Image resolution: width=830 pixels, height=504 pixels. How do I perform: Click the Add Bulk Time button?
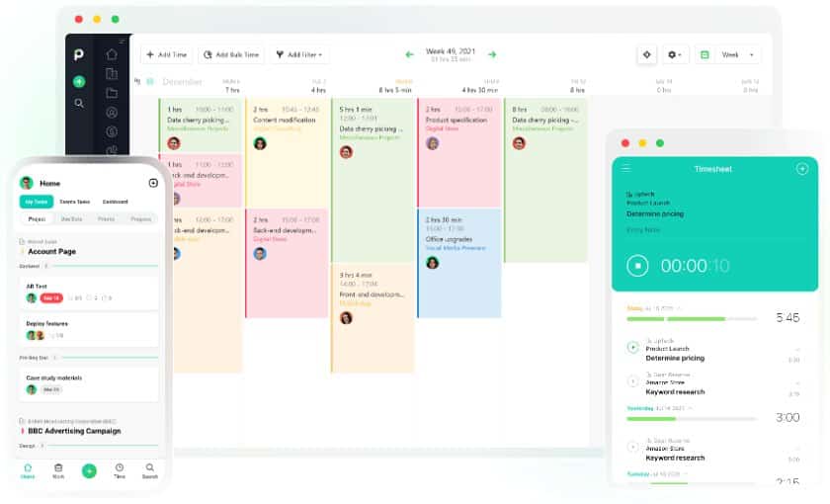click(x=231, y=54)
